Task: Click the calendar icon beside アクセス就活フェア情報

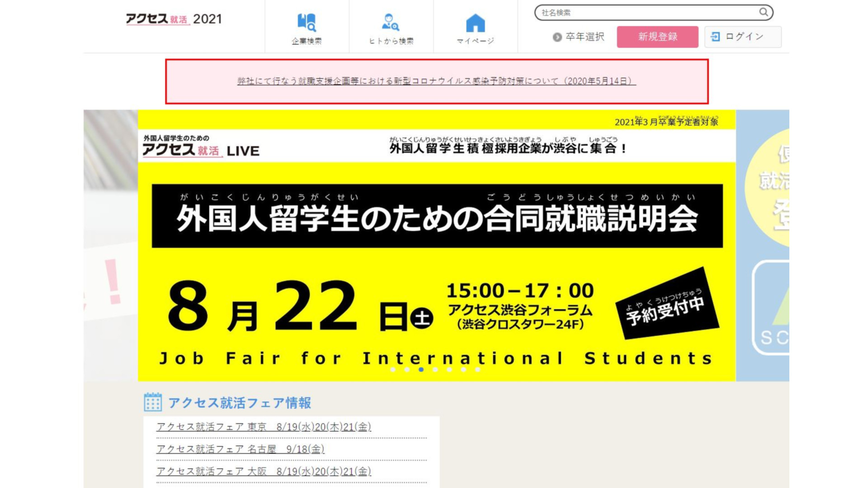Action: click(x=152, y=402)
